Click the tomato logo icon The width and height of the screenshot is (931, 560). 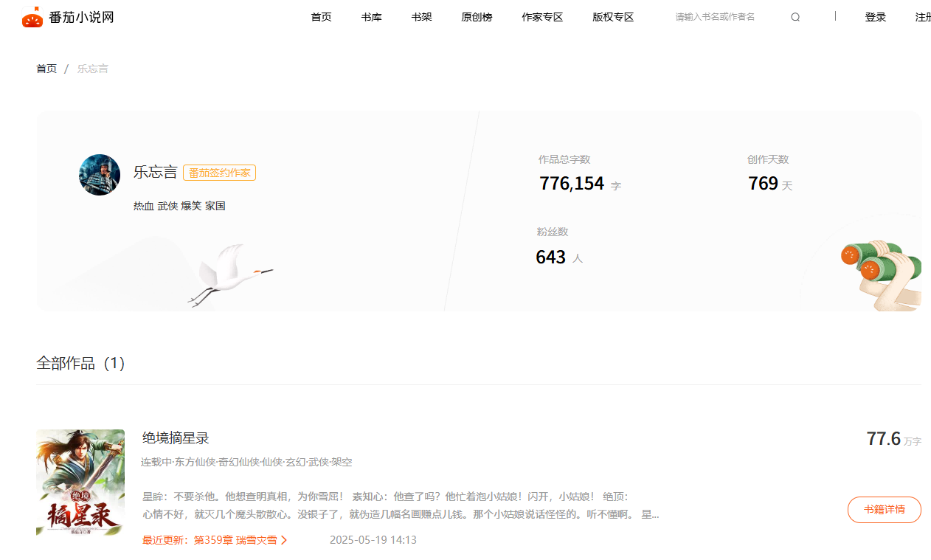(x=32, y=17)
